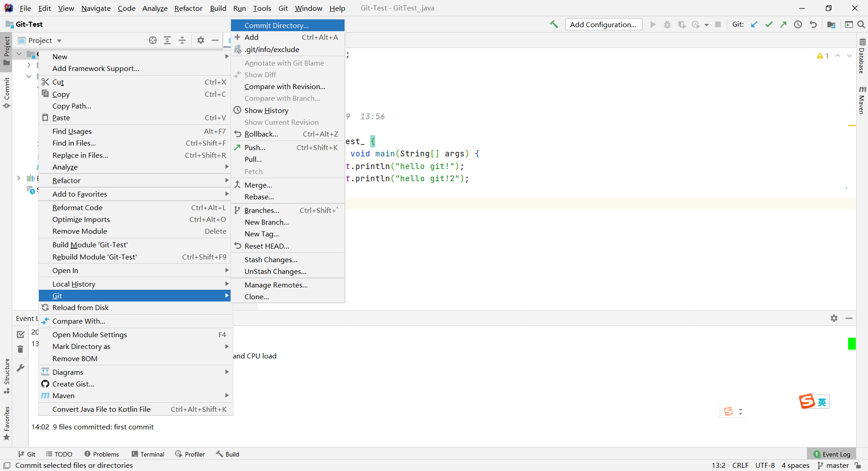
Task: Click the lock read-only toggle in status bar
Action: (858, 465)
